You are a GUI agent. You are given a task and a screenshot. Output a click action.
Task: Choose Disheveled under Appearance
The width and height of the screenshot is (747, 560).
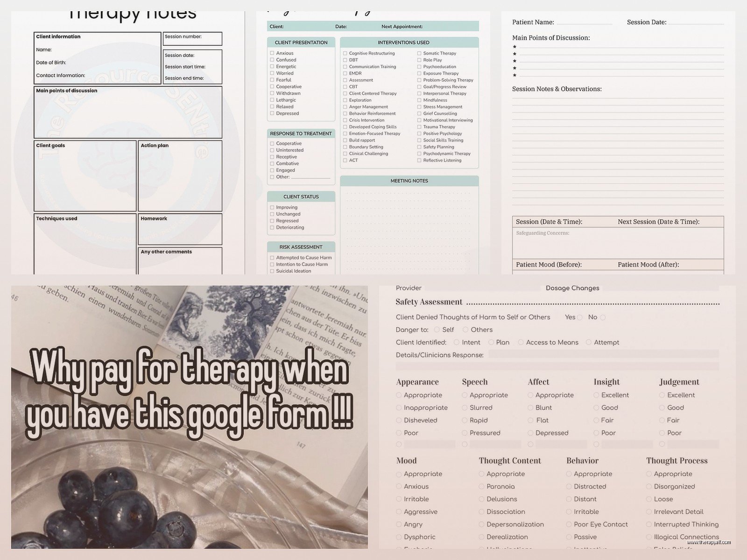coord(399,420)
